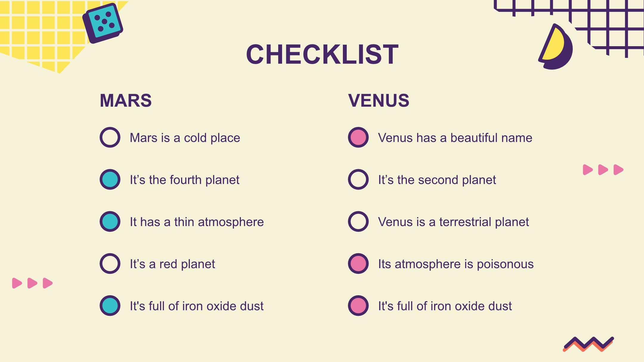Check the 'It's the second planet' circle
The height and width of the screenshot is (362, 644).
coord(358,179)
